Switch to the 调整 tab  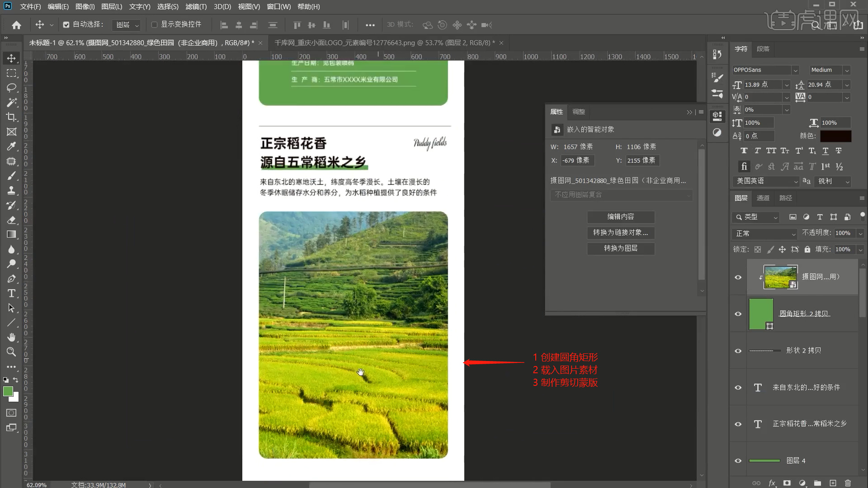coord(579,112)
